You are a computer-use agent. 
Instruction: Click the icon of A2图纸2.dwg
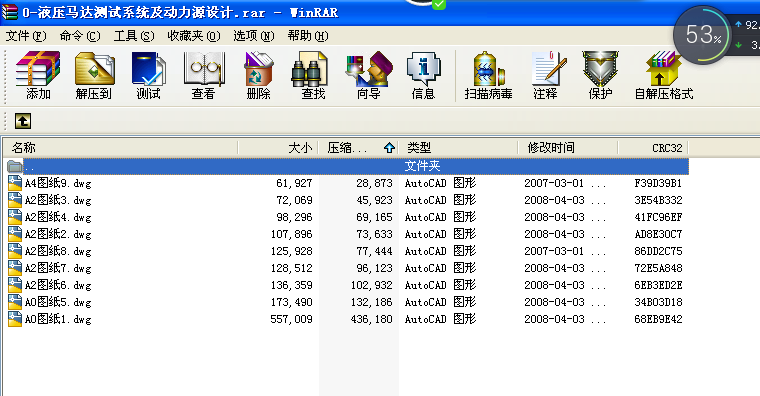[x=15, y=234]
